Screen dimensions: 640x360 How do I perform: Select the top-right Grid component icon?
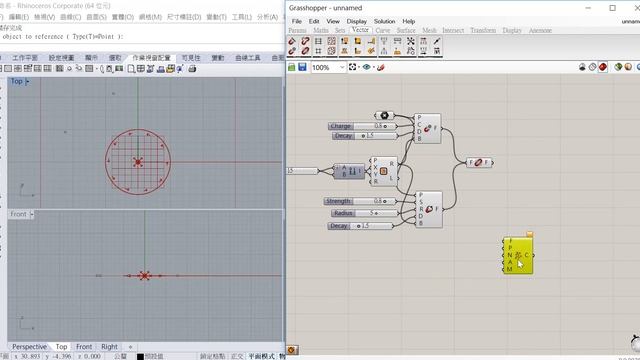click(x=331, y=41)
